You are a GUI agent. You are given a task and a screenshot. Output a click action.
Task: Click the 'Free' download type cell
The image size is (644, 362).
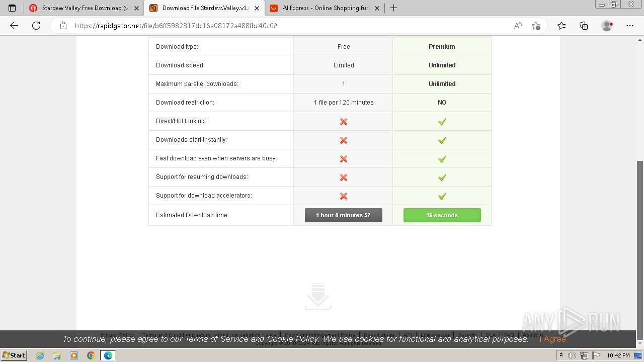coord(344,46)
